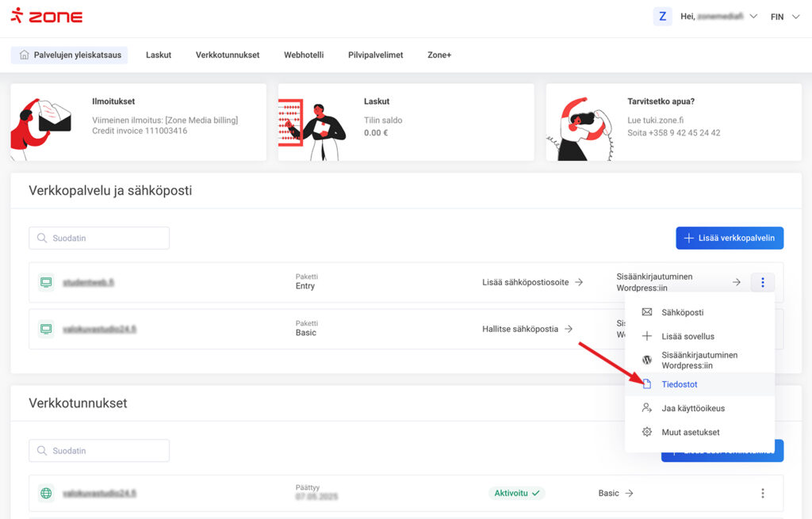Click the globe icon in domain row
Screen dimensions: 812x519
[47, 493]
